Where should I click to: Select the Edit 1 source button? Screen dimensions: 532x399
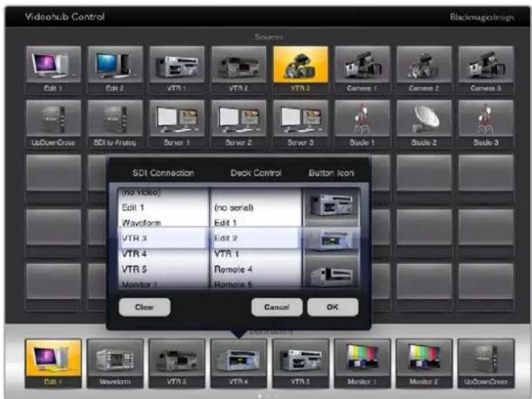click(53, 70)
